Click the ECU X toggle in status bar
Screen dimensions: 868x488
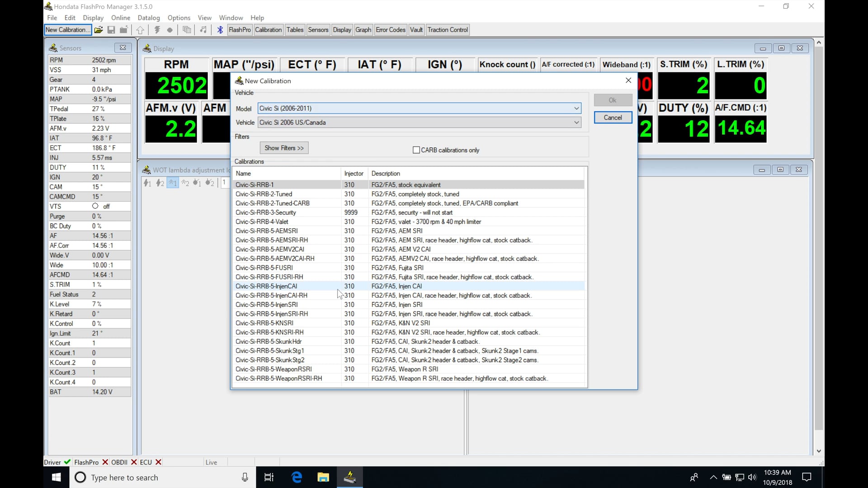coord(158,462)
